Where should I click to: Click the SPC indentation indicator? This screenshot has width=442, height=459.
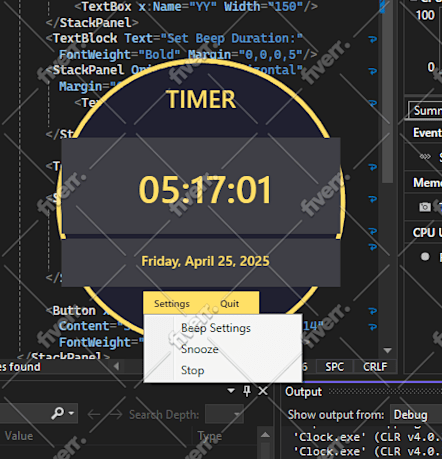click(334, 367)
